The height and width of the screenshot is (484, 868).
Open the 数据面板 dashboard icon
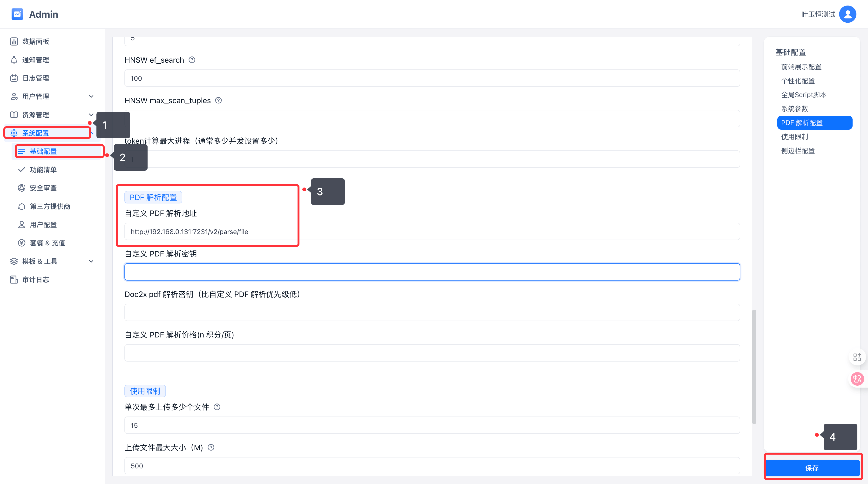tap(14, 41)
